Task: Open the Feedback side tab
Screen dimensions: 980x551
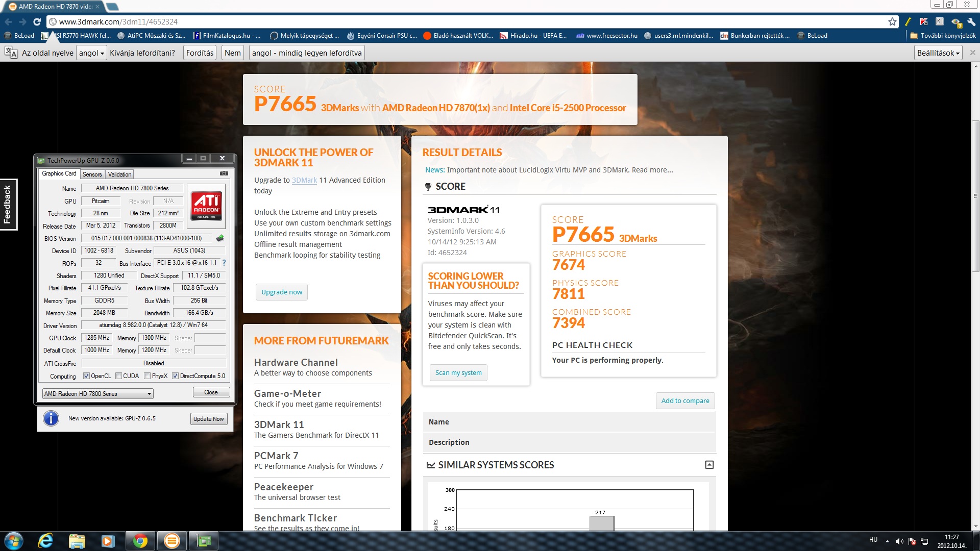Action: pos(8,205)
